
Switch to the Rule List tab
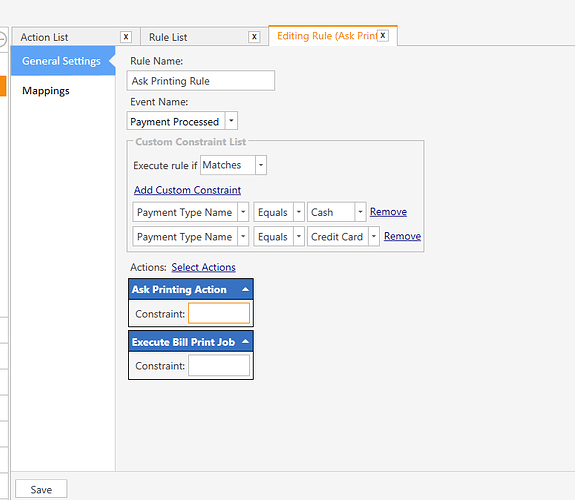[168, 37]
